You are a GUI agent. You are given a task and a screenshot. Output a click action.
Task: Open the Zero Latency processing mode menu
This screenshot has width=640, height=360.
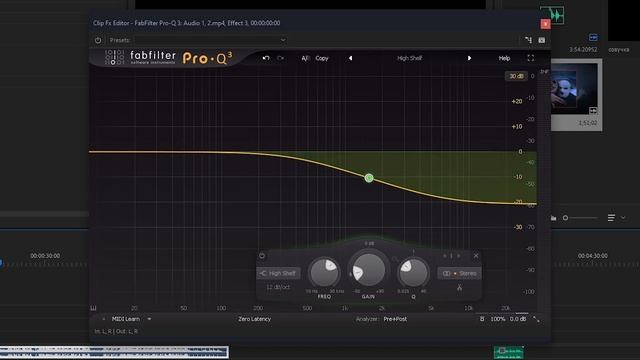pos(255,319)
